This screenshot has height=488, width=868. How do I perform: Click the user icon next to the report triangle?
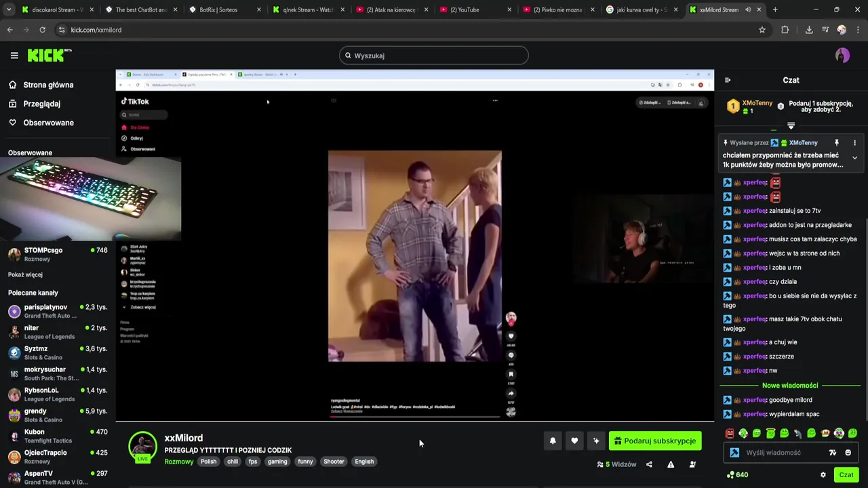pyautogui.click(x=692, y=464)
